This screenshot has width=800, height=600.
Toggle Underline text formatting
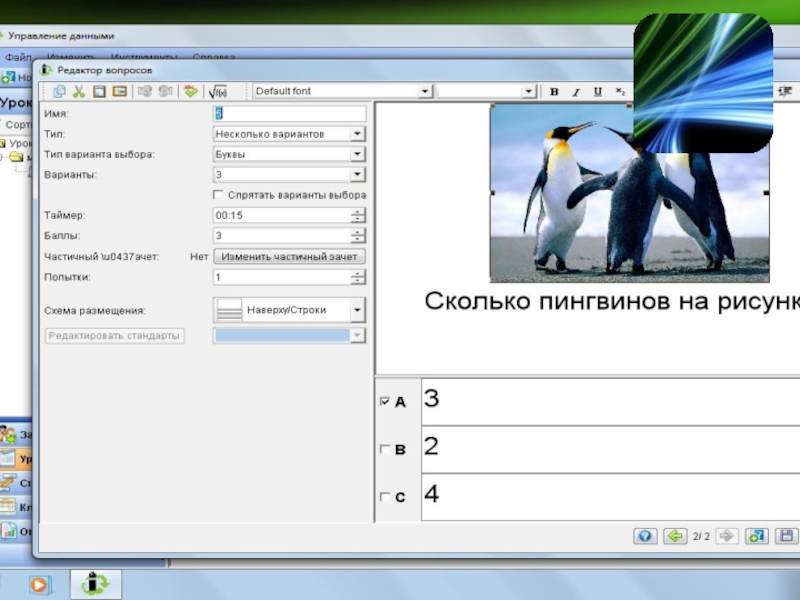[597, 92]
